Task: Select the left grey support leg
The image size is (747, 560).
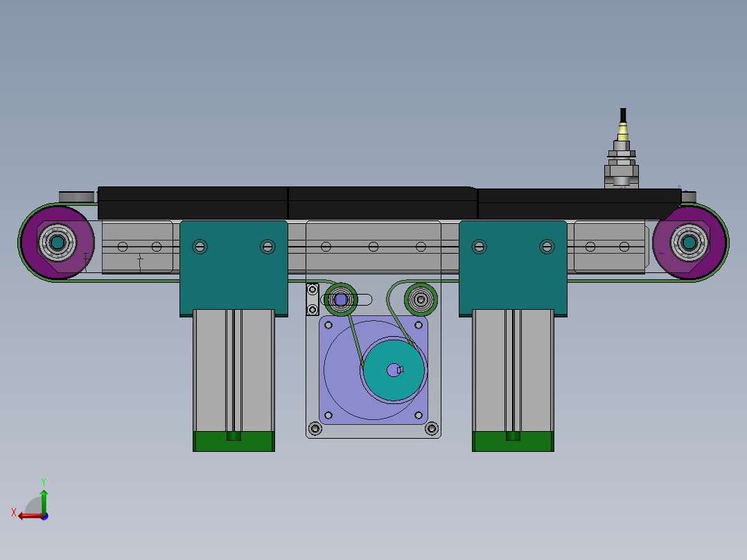Action: 234,370
